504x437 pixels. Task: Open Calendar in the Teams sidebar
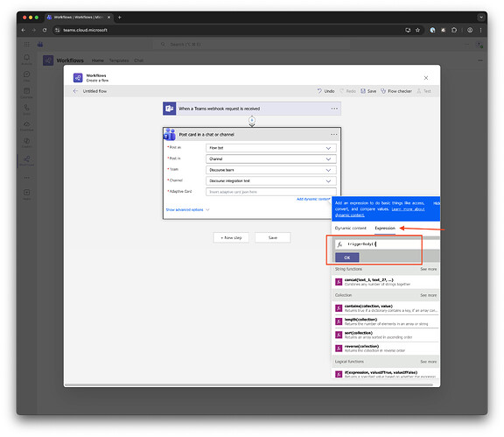(x=26, y=93)
